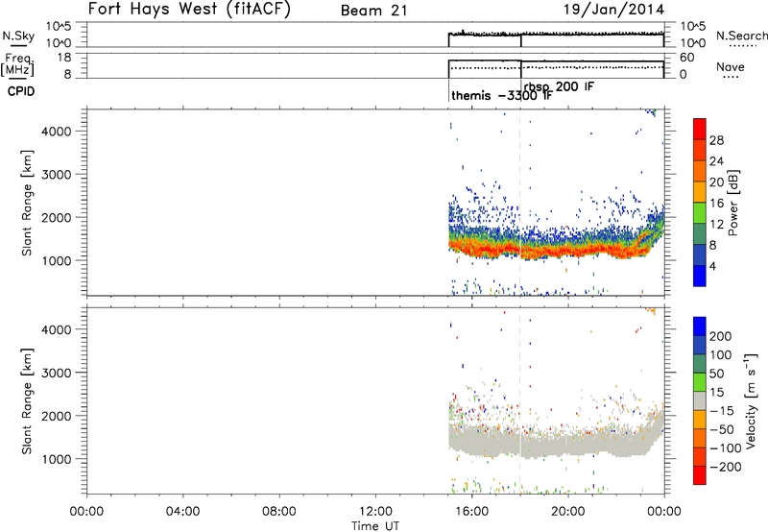Select the 4000 tick in the velocity panel

[x=57, y=329]
